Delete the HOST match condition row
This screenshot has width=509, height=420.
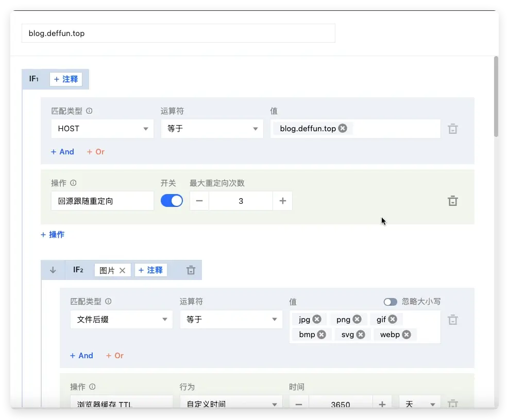[452, 129]
